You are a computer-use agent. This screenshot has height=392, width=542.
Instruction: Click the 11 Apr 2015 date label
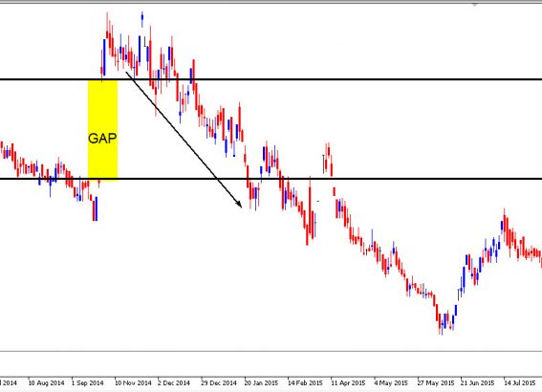[x=348, y=383]
